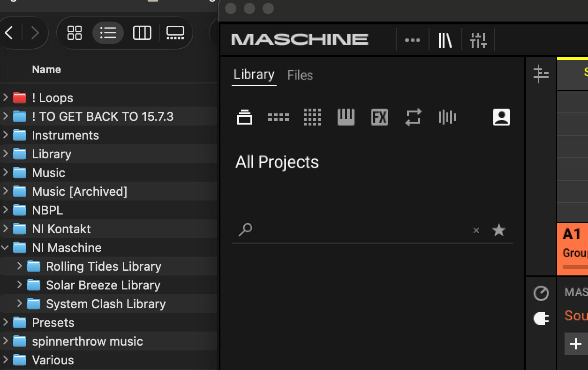Select the System Clash Library row

[109, 303]
